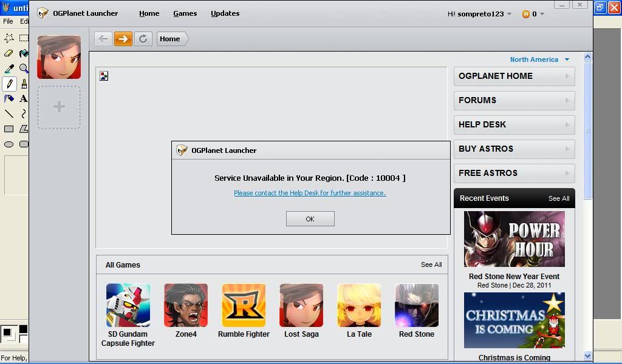Open the Christmas Is Coming banner image
Viewport: 622px width, 364px height.
514,320
